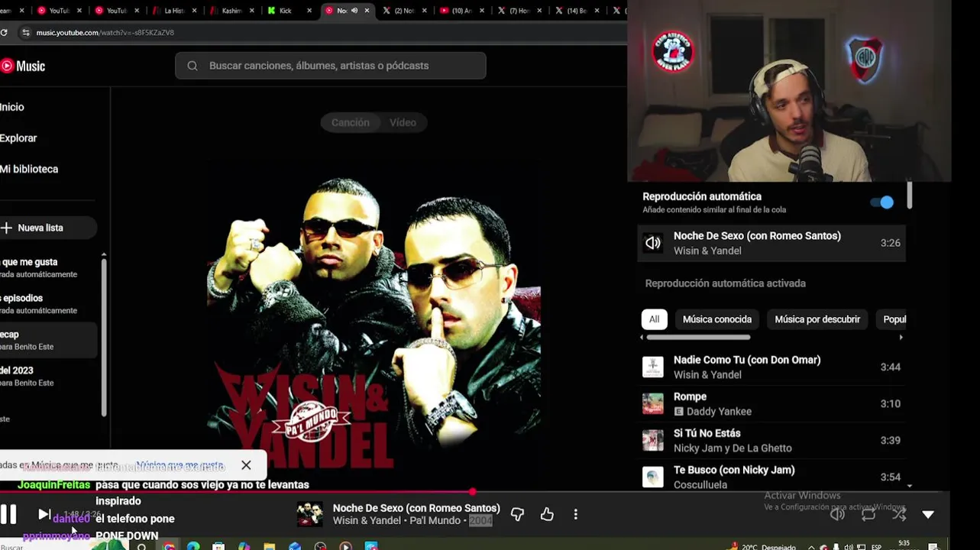Open the taskbar weather widget 20°C Despejado
This screenshot has width=980, height=550.
(764, 547)
